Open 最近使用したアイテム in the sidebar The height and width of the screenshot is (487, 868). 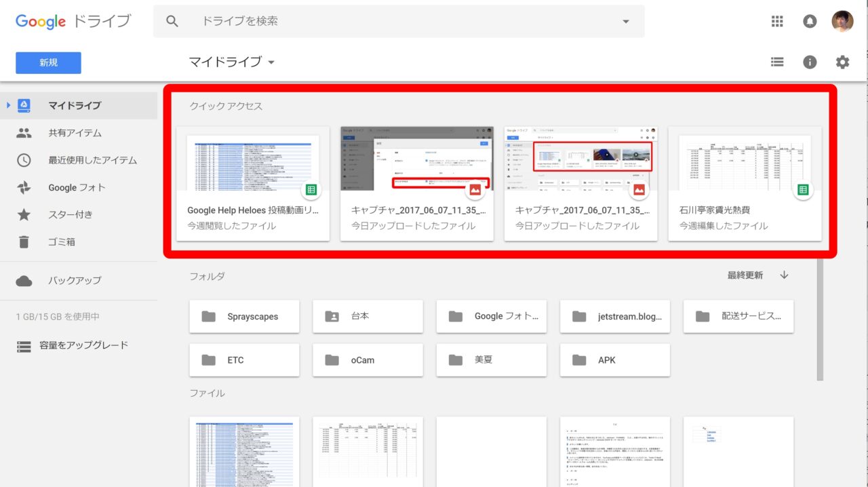point(92,160)
